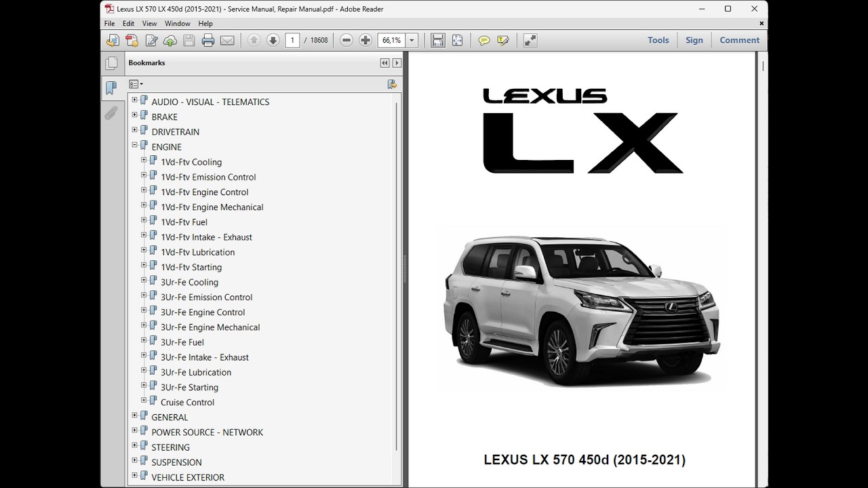Print the document with printer icon
This screenshot has width=868, height=488.
(208, 41)
